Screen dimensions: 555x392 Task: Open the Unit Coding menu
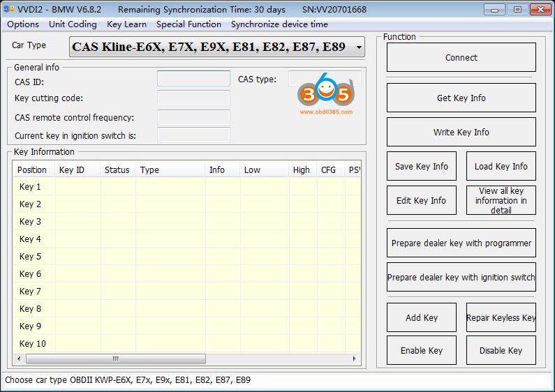pyautogui.click(x=73, y=24)
